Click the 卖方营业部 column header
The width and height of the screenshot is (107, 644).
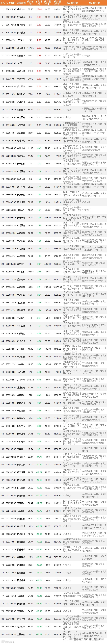94,3
